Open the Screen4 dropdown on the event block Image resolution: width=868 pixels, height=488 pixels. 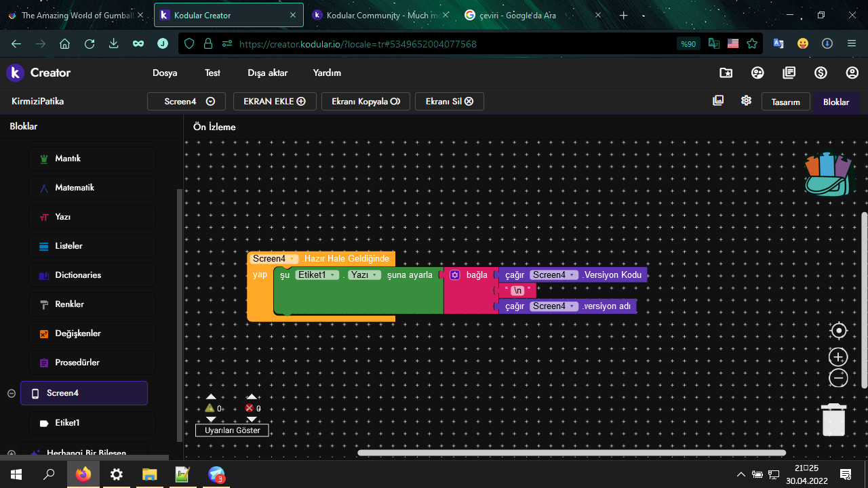[x=274, y=259]
